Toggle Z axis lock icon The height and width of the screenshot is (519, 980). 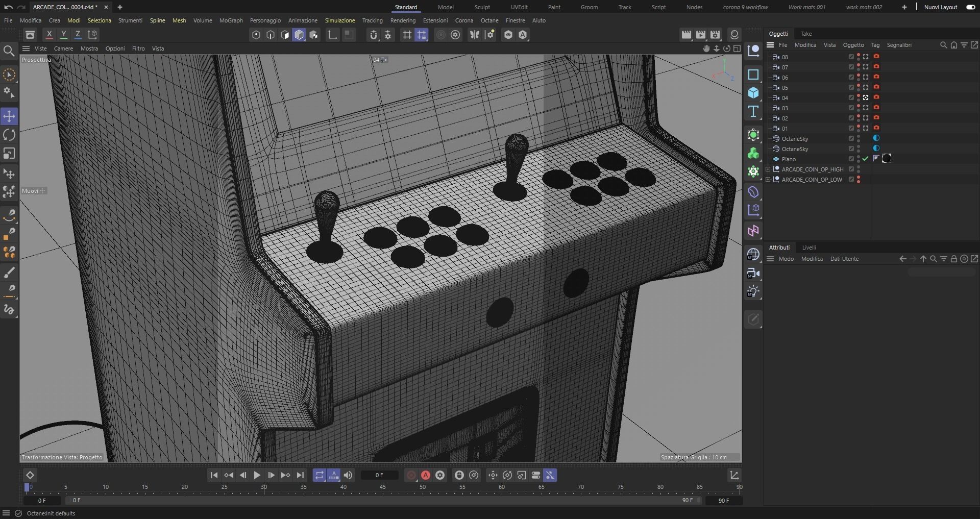click(78, 35)
